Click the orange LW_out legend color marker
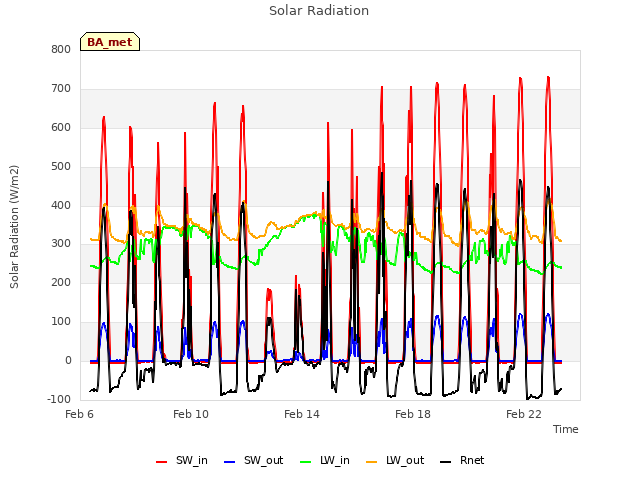The width and height of the screenshot is (640, 480). pos(371,462)
